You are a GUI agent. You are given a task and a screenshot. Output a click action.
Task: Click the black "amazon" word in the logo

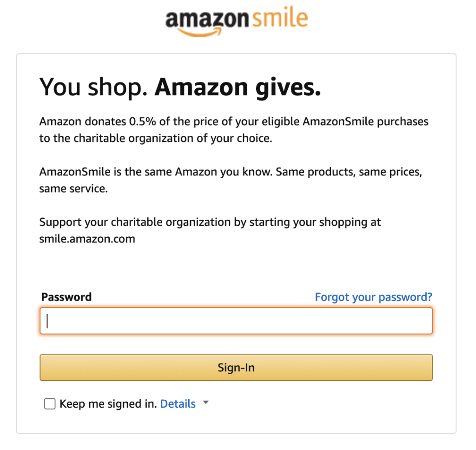(x=208, y=19)
